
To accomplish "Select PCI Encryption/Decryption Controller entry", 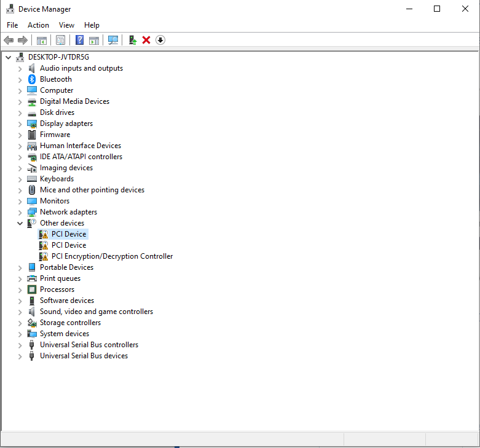I will click(x=112, y=256).
